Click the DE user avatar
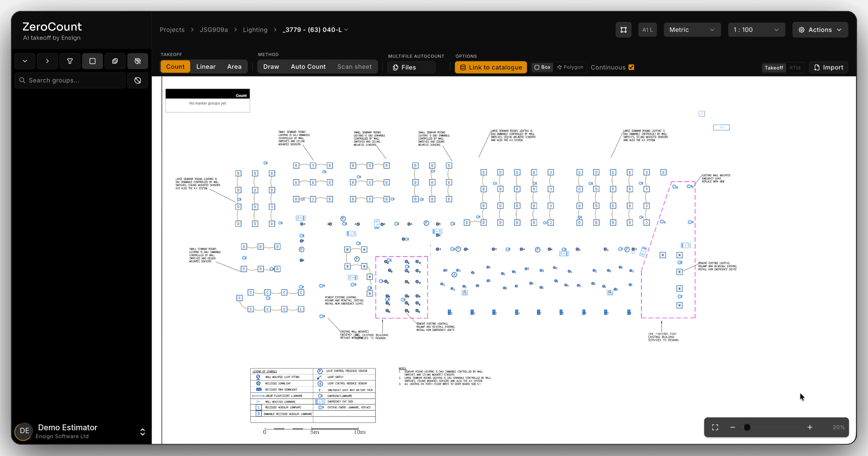The image size is (868, 456). tap(25, 431)
